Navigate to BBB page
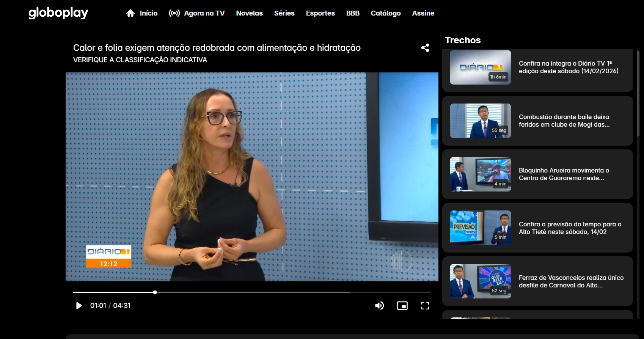This screenshot has height=339, width=644. click(x=353, y=13)
